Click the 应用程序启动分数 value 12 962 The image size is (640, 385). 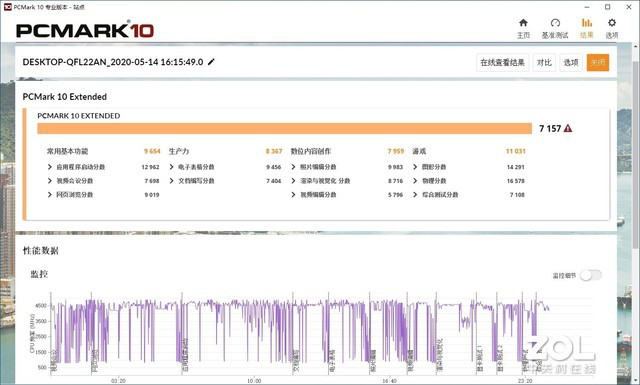(150, 167)
